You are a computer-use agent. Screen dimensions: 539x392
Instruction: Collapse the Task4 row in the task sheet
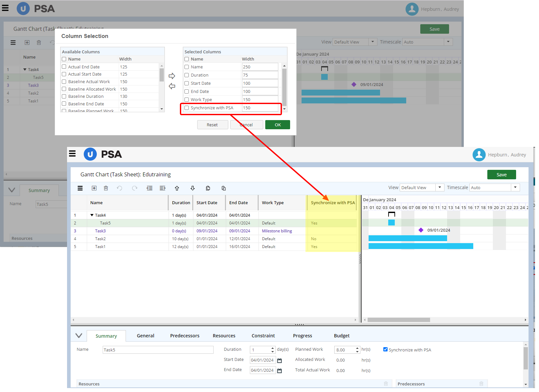tap(92, 215)
